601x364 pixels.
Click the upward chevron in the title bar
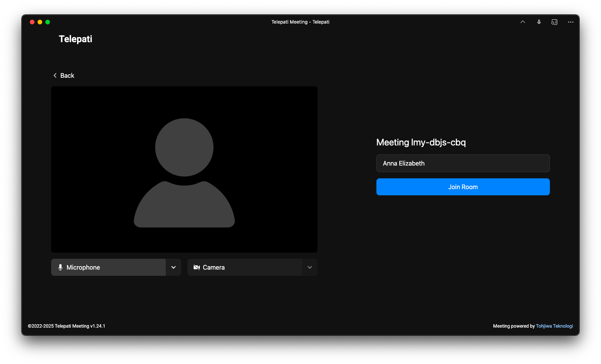click(522, 22)
